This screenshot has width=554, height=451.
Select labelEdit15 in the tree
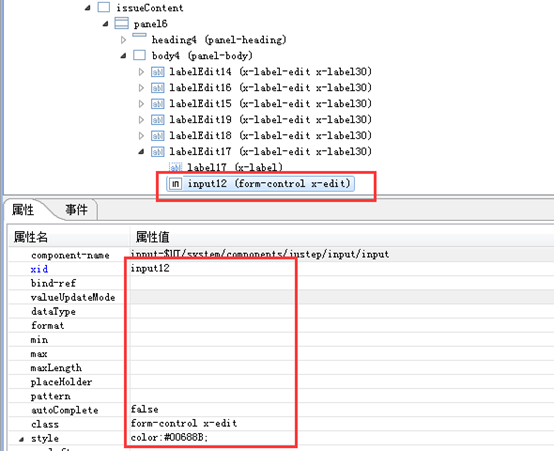click(271, 104)
